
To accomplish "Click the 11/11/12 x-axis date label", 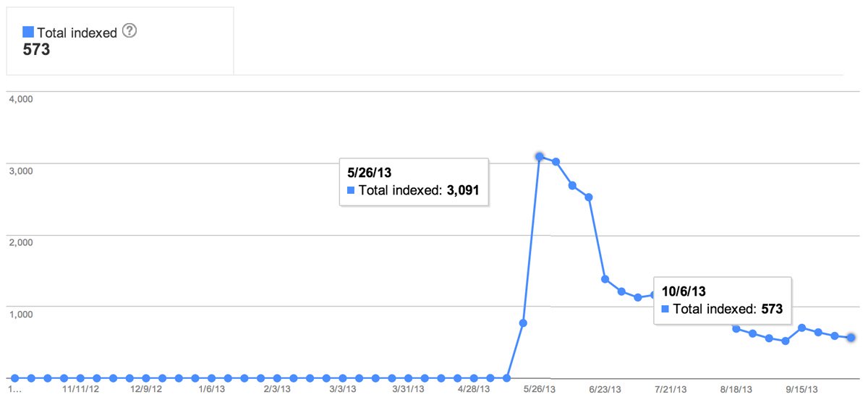I will pos(80,389).
